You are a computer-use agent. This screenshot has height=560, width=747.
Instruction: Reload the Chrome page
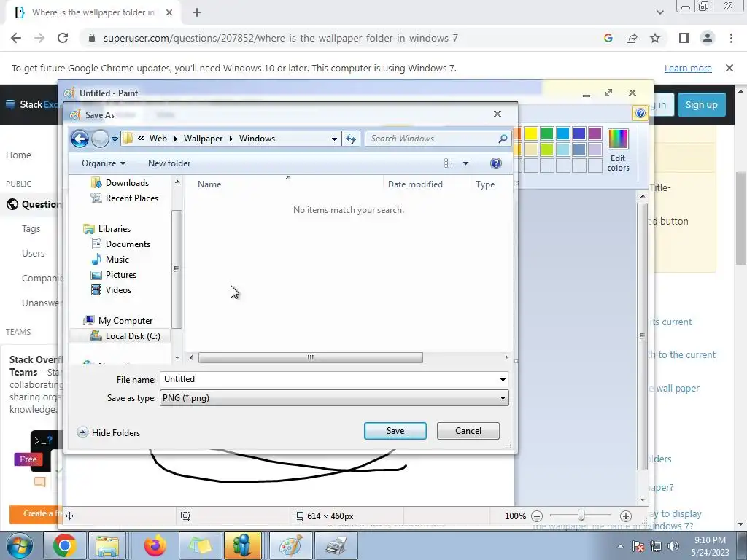point(63,38)
